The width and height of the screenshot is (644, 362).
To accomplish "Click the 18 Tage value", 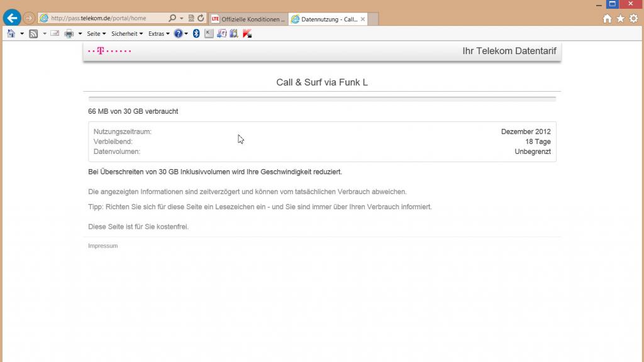I will point(538,141).
